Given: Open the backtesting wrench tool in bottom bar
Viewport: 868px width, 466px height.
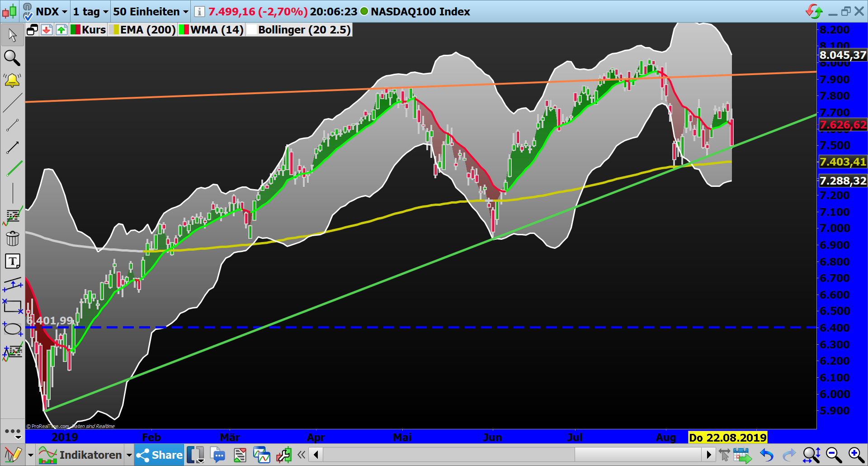Looking at the screenshot, I should coord(283,455).
